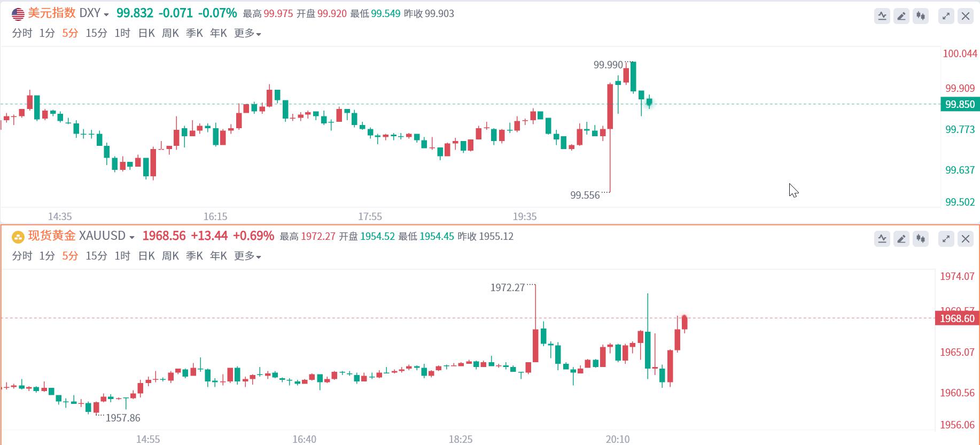Switch gold chart to 日K timeframe
The width and height of the screenshot is (980, 445).
click(x=146, y=256)
